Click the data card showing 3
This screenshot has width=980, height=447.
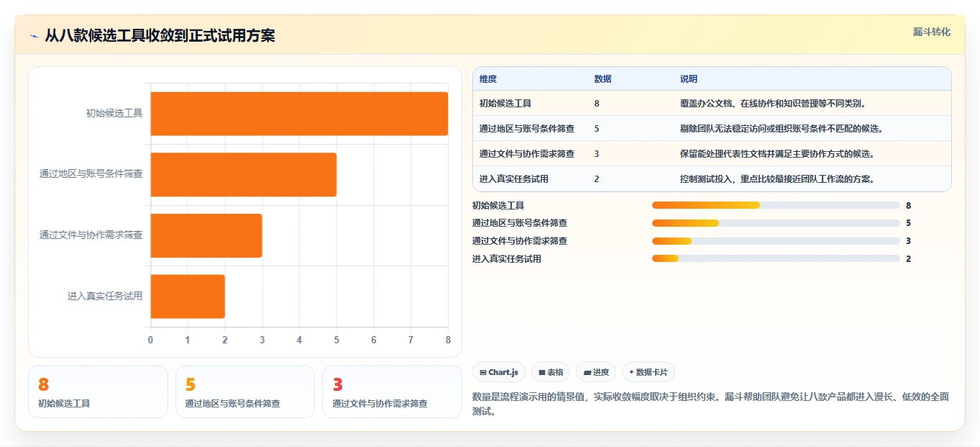pos(392,392)
